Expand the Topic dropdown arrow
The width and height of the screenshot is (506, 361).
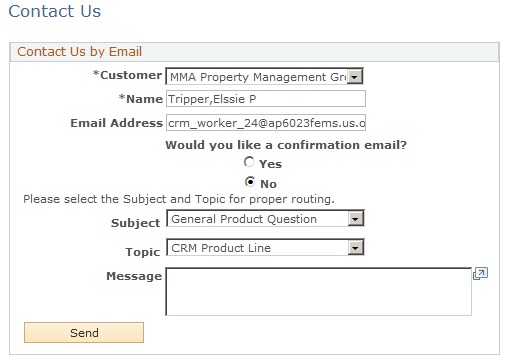click(x=355, y=248)
